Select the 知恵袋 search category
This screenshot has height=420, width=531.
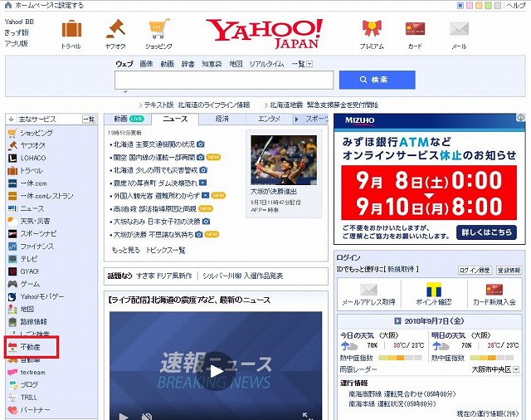212,64
